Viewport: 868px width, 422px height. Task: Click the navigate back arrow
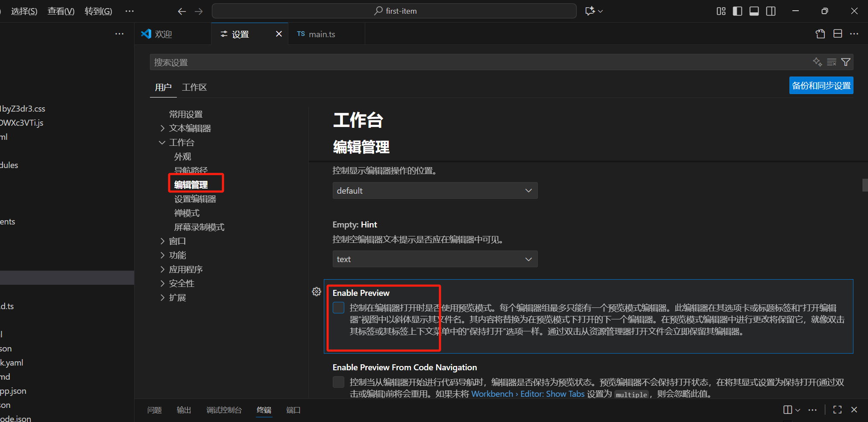click(182, 11)
